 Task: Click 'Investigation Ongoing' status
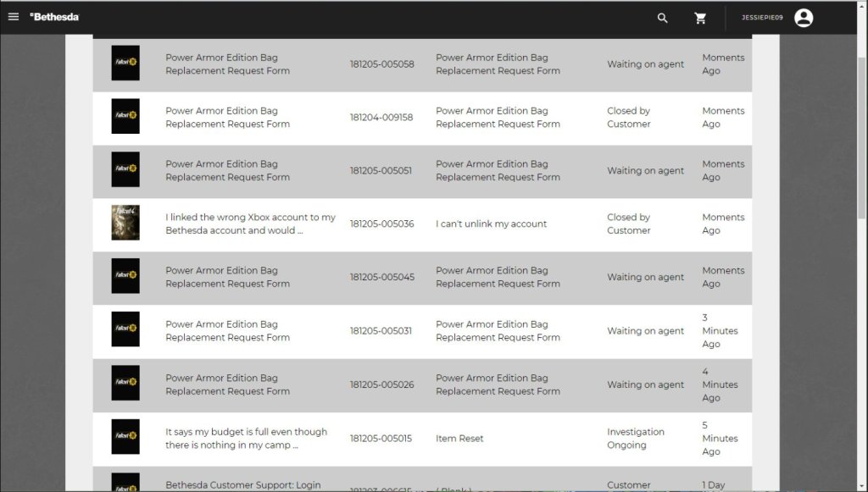636,439
